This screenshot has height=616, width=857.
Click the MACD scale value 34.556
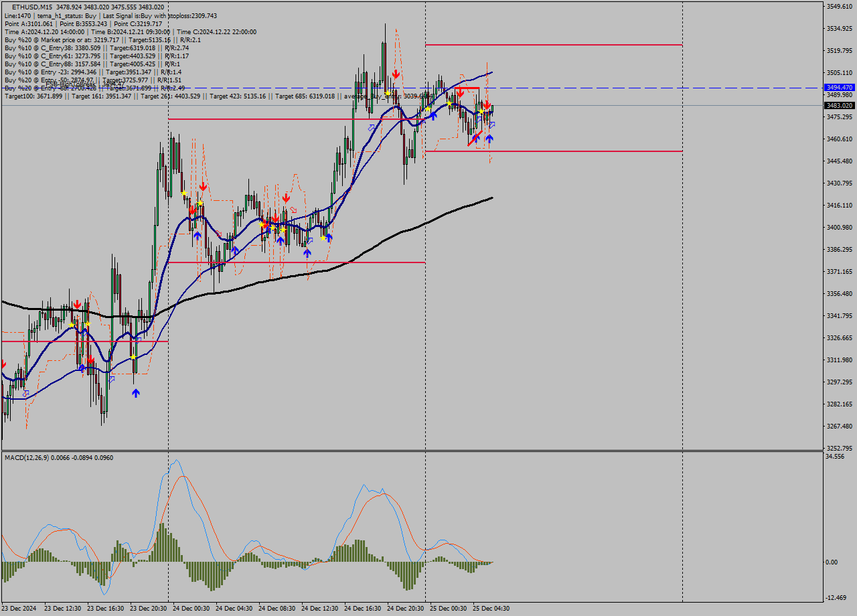coord(836,456)
